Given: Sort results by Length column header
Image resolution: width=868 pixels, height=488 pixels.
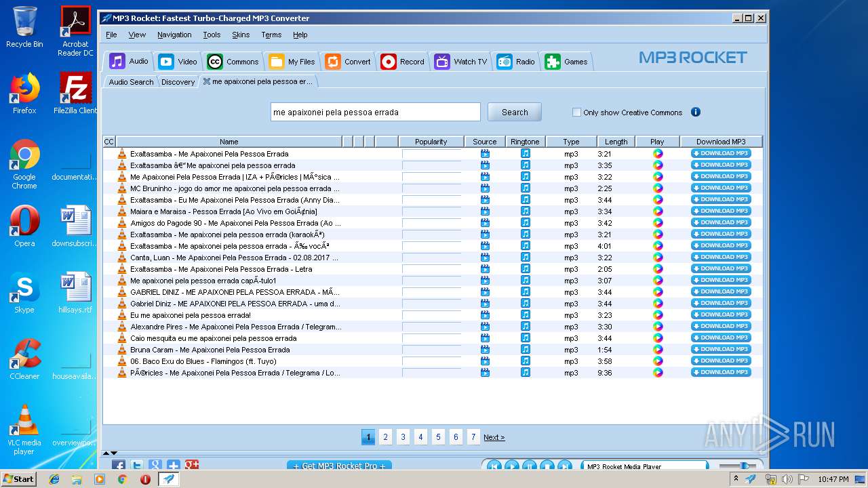Looking at the screenshot, I should pos(616,142).
